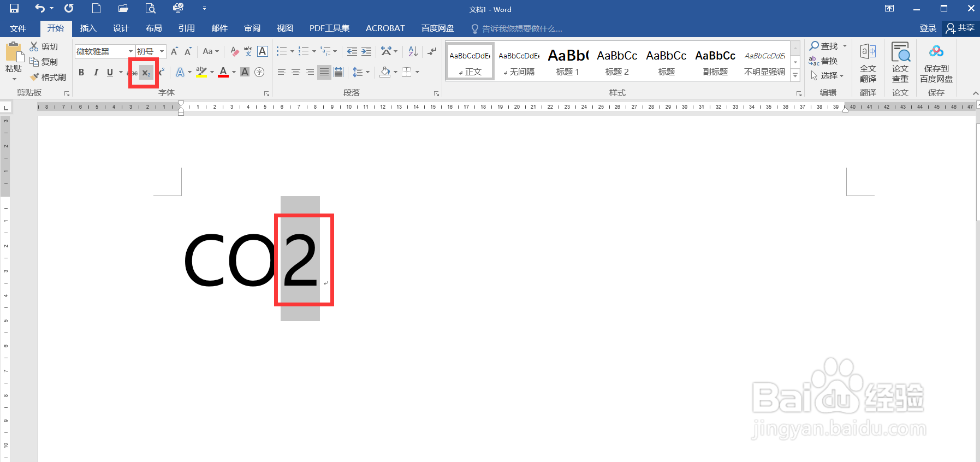Viewport: 980px width, 462px height.
Task: Increase font size with grow font icon
Action: coord(174,51)
